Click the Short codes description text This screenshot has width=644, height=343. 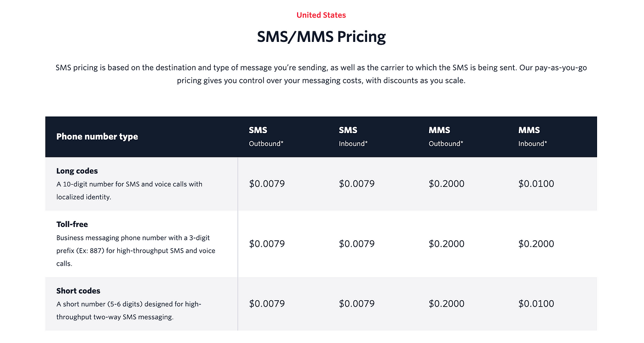pos(129,310)
